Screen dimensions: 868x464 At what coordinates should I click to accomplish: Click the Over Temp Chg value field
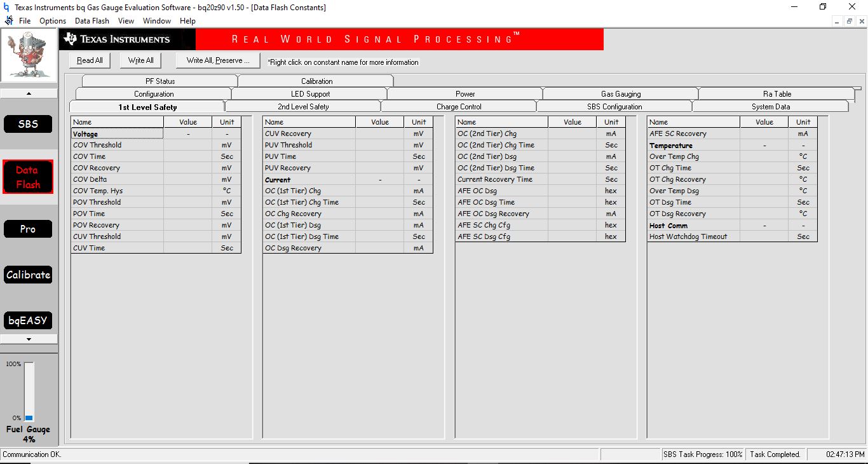764,156
